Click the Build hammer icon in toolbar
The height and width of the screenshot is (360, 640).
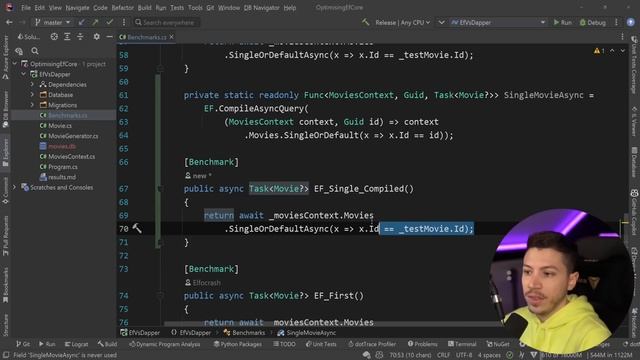point(365,22)
